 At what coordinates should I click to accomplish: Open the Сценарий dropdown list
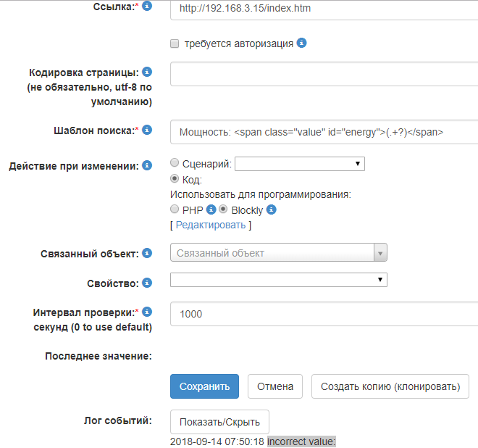300,164
